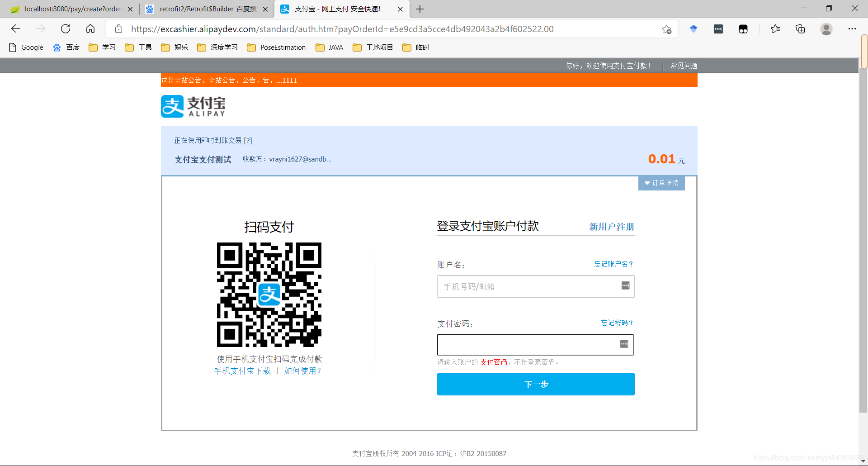Open browser Settings and more menu
Viewport: 868px width, 466px height.
point(852,29)
